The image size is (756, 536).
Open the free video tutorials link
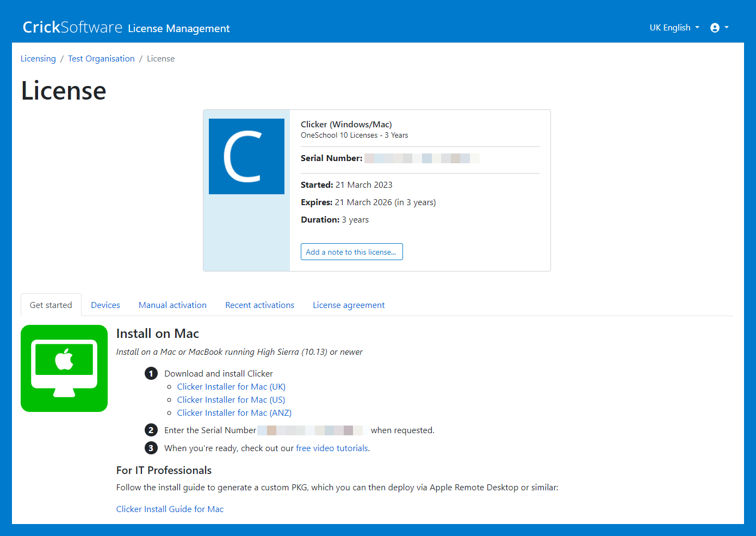(x=332, y=448)
